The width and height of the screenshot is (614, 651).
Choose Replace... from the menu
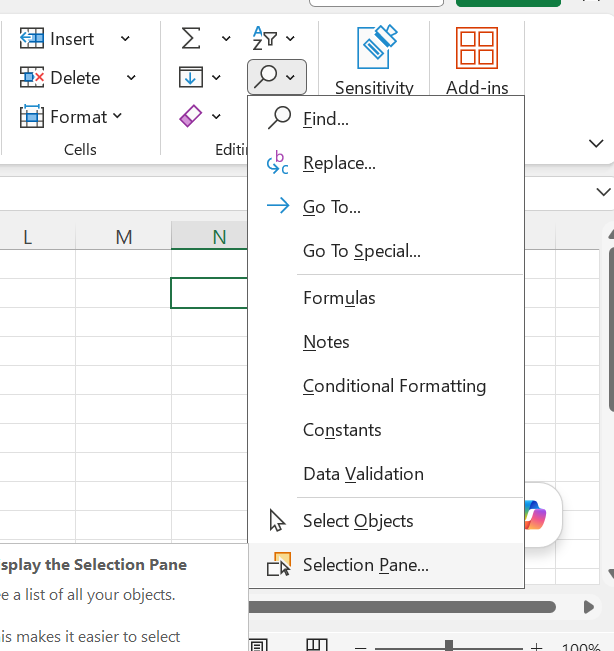[x=386, y=163]
